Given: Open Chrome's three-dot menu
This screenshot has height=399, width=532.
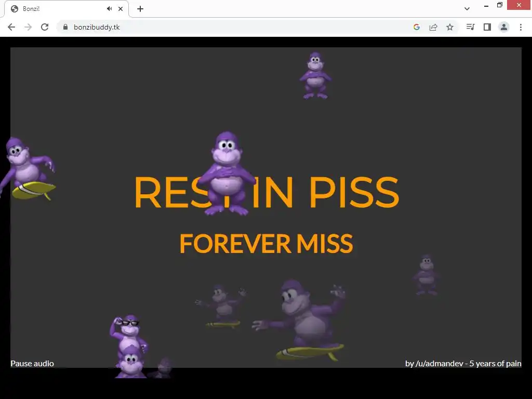Looking at the screenshot, I should (x=521, y=27).
